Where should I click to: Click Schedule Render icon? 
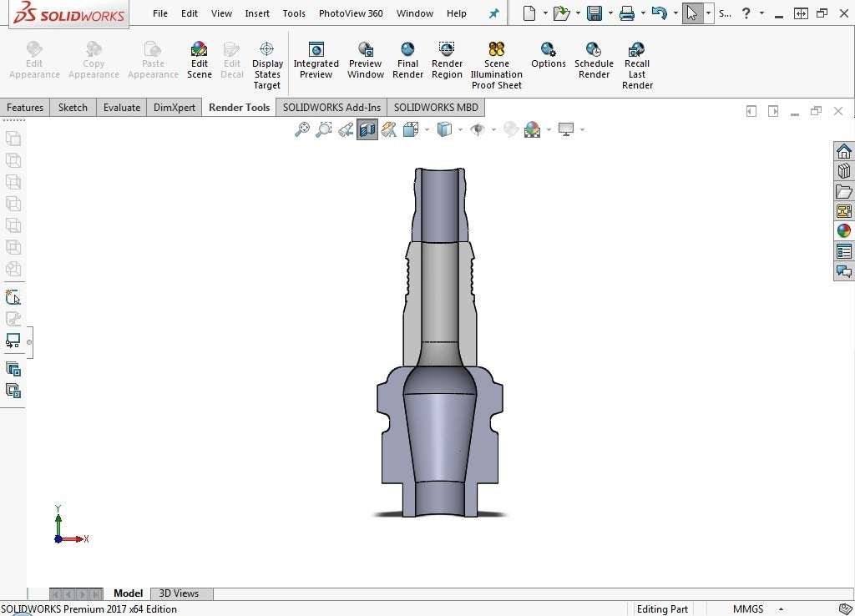(x=594, y=50)
